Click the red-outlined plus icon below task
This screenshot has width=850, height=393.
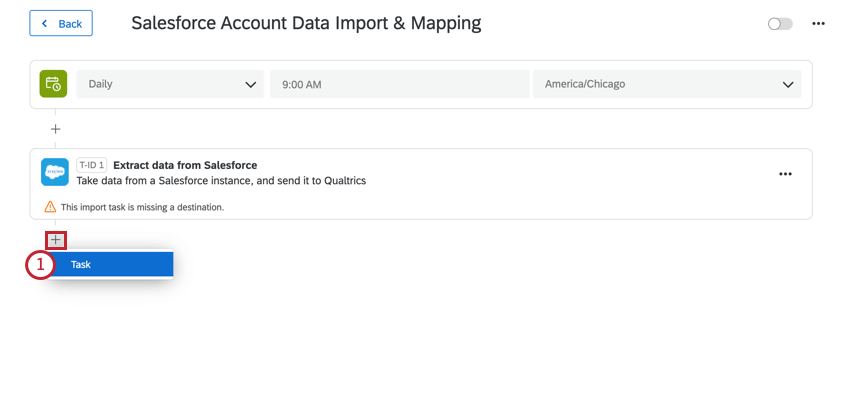click(x=56, y=240)
